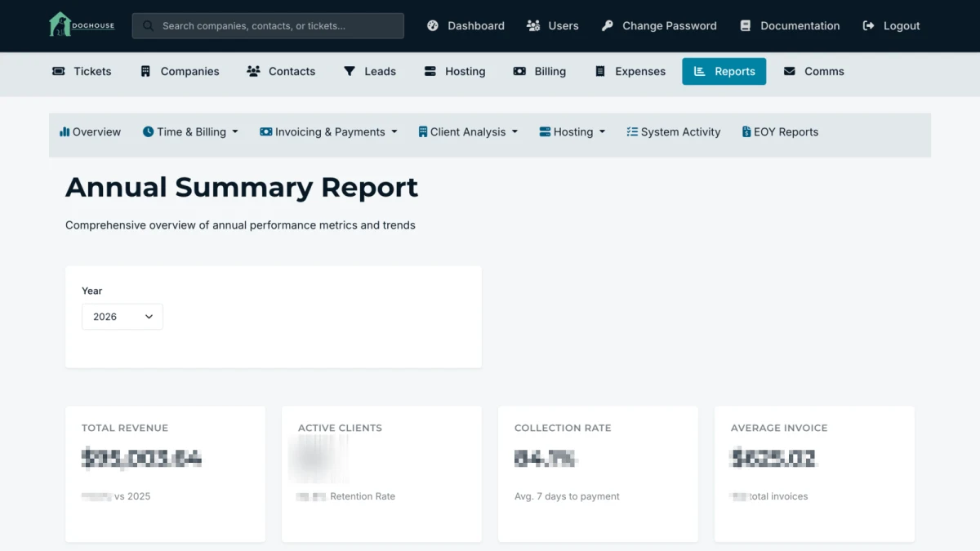This screenshot has width=980, height=551.
Task: Click the Collection Rate card
Action: [x=598, y=473]
